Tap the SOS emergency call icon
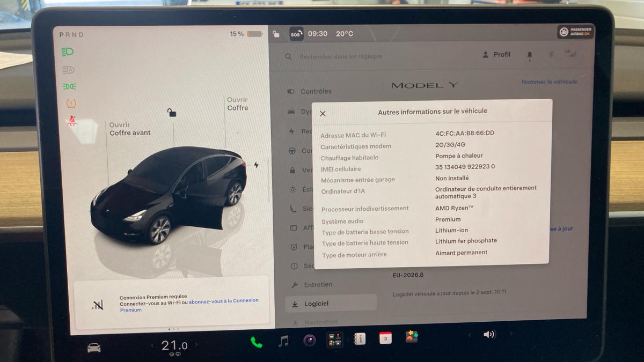The width and height of the screenshot is (644, 362). point(296,34)
